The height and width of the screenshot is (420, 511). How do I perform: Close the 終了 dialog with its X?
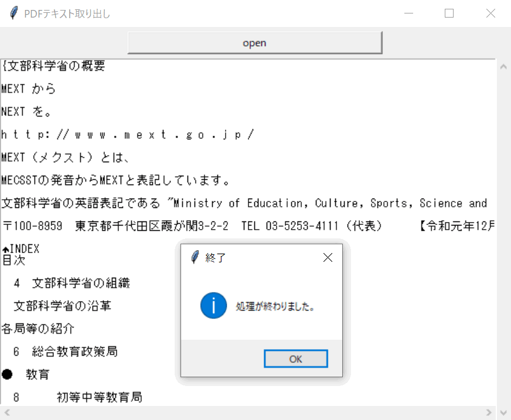(328, 258)
